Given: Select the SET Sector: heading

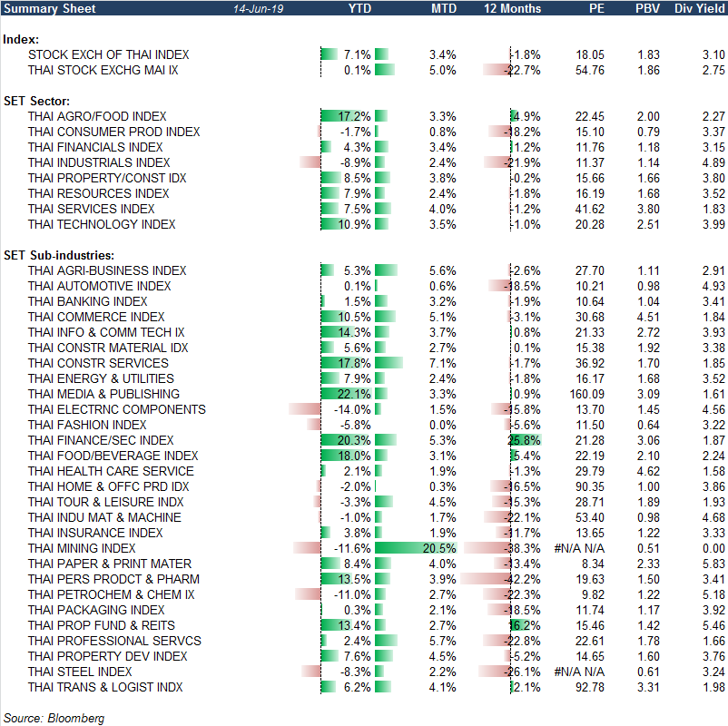Looking at the screenshot, I should tap(36, 102).
